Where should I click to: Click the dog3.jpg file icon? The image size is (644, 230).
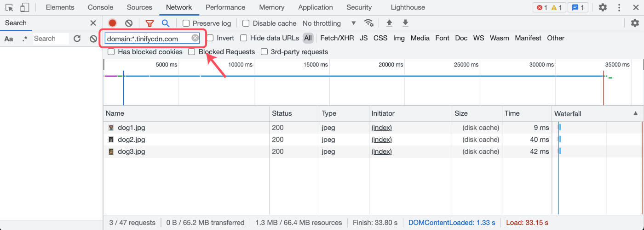point(111,151)
